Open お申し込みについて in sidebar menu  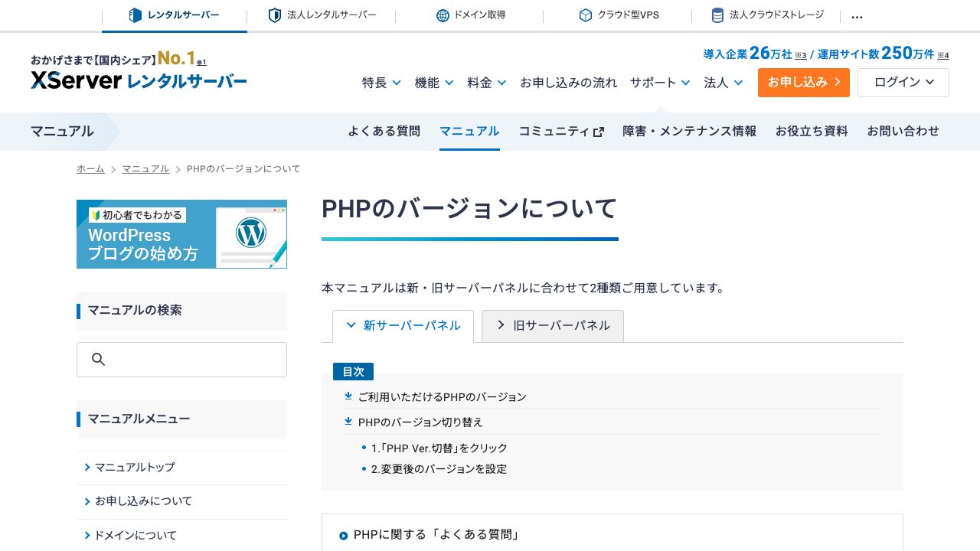(x=181, y=501)
